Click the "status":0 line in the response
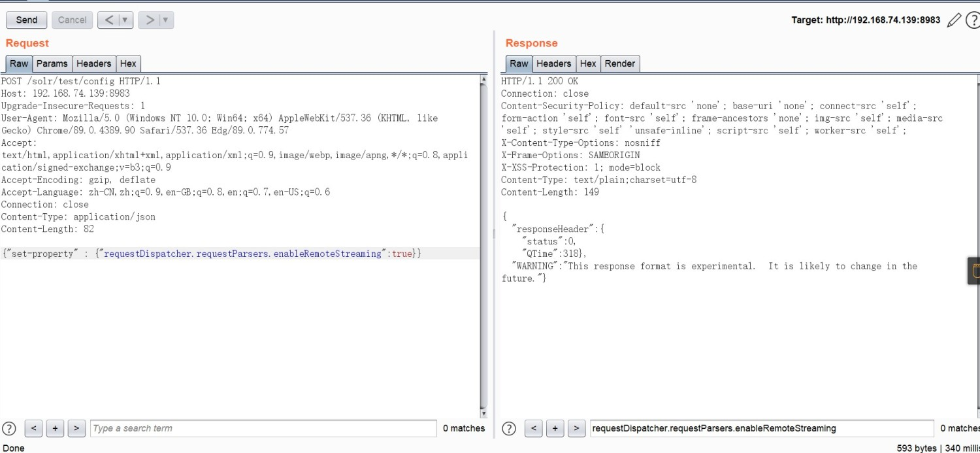980x453 pixels. pos(549,241)
